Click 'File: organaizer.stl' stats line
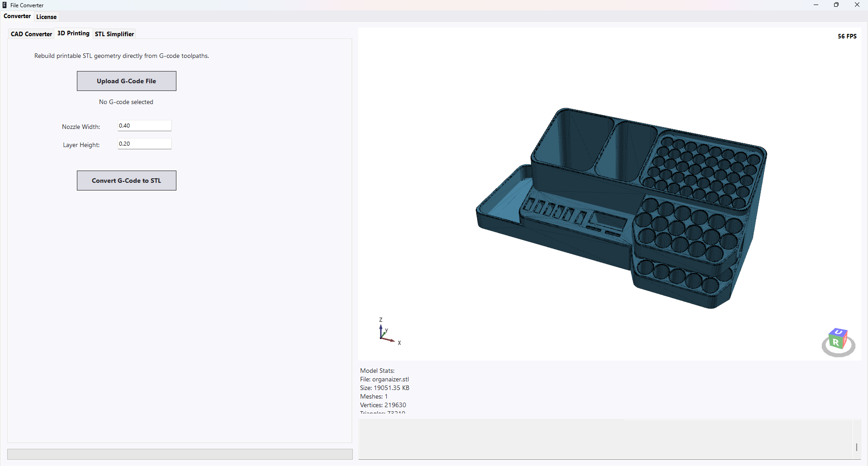 point(384,379)
